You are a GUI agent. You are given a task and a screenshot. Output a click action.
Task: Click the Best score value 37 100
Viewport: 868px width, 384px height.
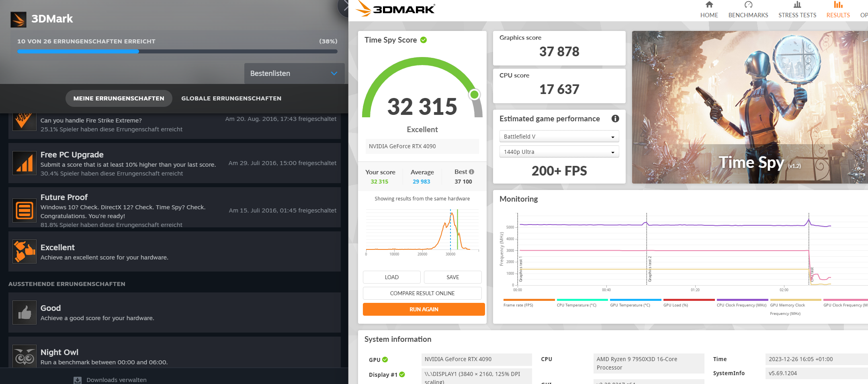point(463,182)
